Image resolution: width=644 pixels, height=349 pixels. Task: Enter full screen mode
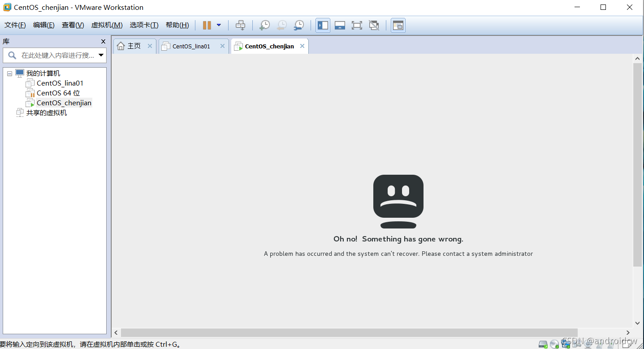[357, 25]
